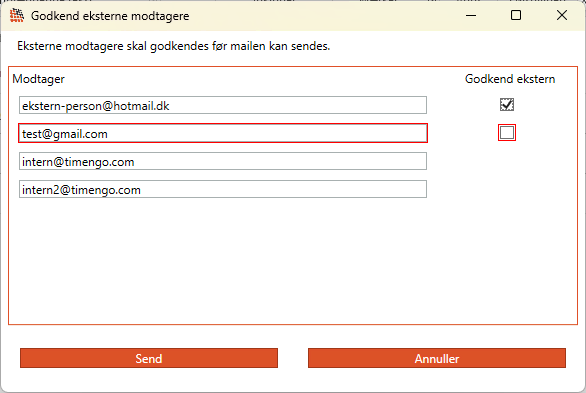Screen dimensions: 586x393
Task: Click the instruction text about eksterne modtagere
Action: click(x=174, y=46)
